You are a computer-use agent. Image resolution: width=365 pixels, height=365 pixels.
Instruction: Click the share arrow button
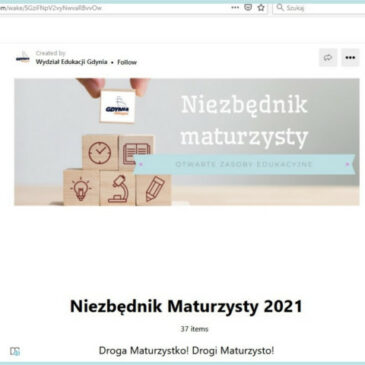(x=328, y=58)
